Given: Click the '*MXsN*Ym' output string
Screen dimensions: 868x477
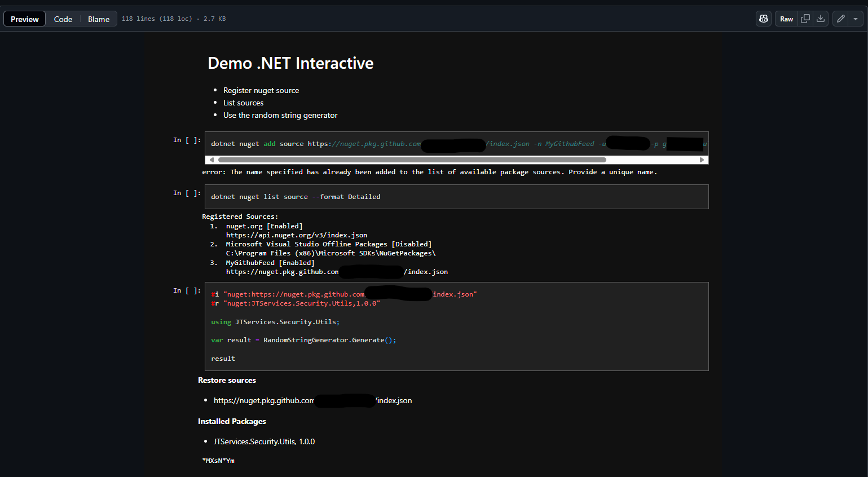Looking at the screenshot, I should click(x=218, y=461).
